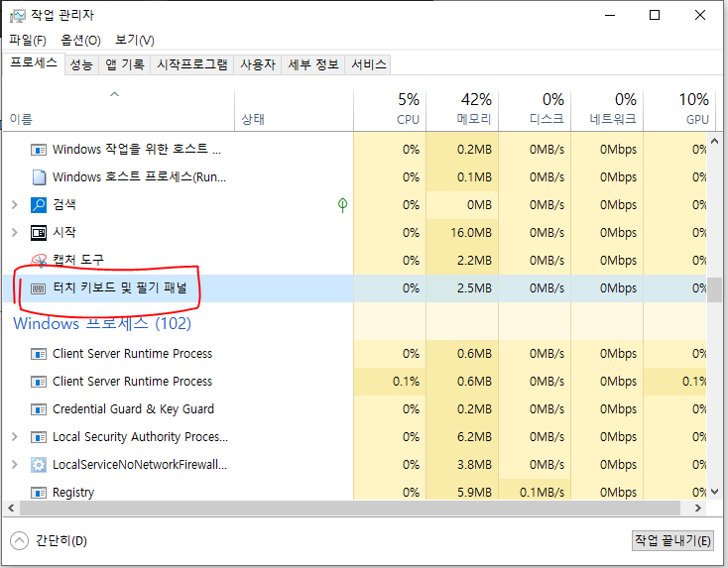
Task: Expand Local Security Authority Process row
Action: tap(15, 437)
